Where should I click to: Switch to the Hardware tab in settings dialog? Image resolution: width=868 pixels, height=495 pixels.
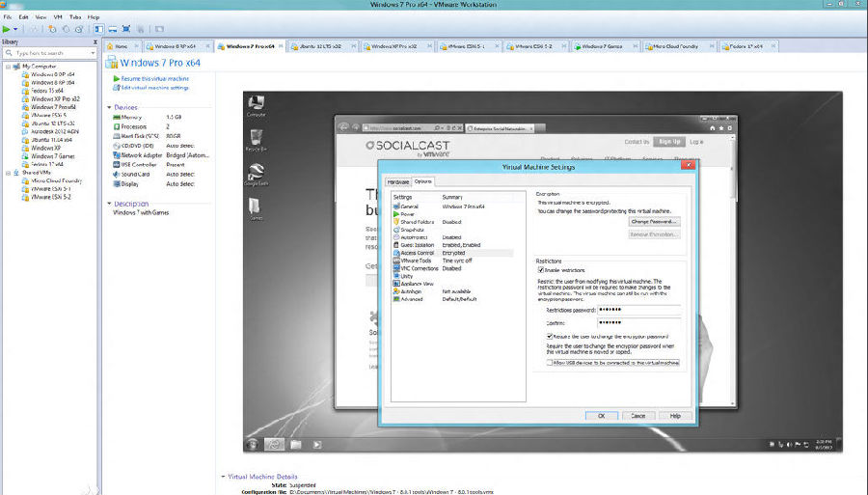click(398, 181)
